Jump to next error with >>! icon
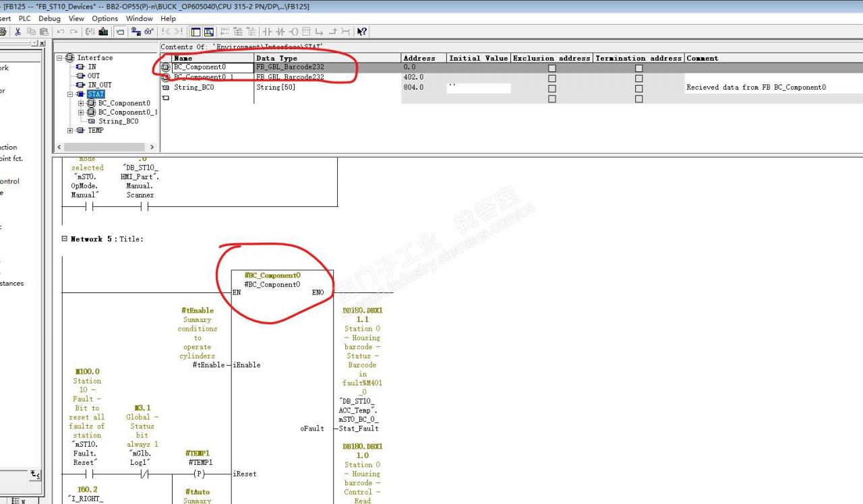This screenshot has width=863, height=504. (179, 32)
